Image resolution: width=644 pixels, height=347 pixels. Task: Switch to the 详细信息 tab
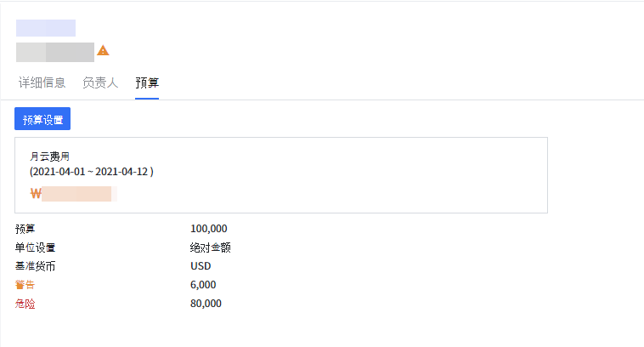click(42, 82)
